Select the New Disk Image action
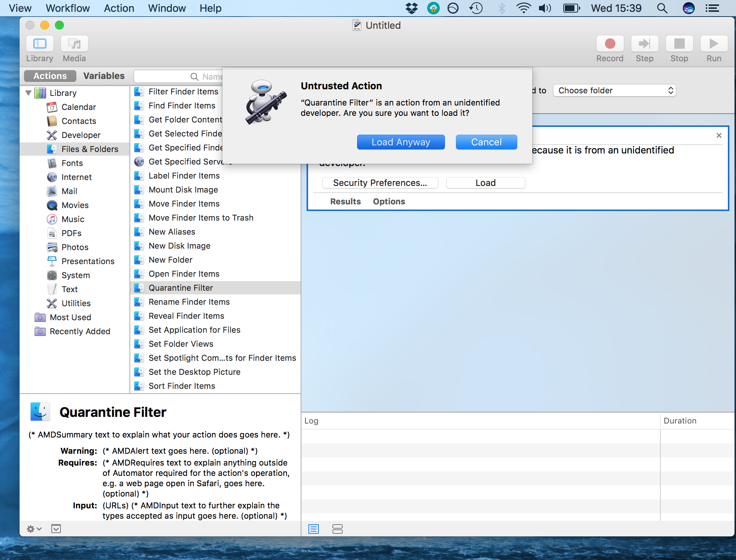The height and width of the screenshot is (560, 736). [x=215, y=246]
